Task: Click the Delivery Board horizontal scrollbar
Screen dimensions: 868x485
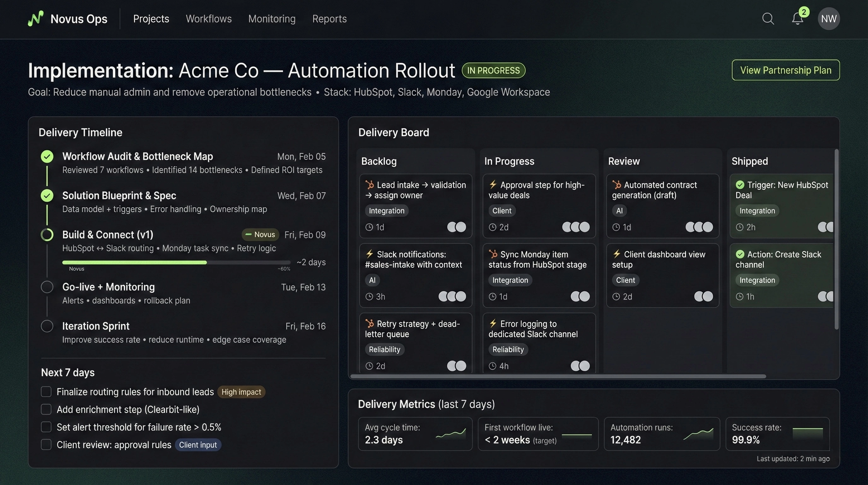Action: 558,376
